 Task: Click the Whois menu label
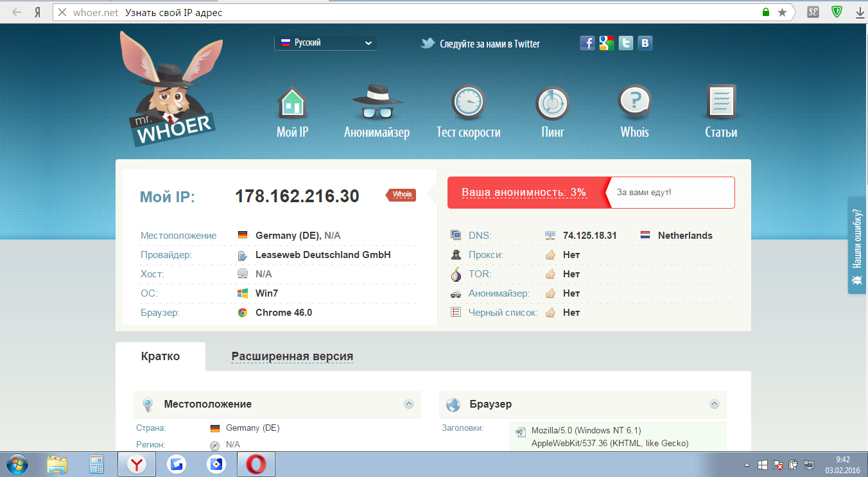pos(634,132)
